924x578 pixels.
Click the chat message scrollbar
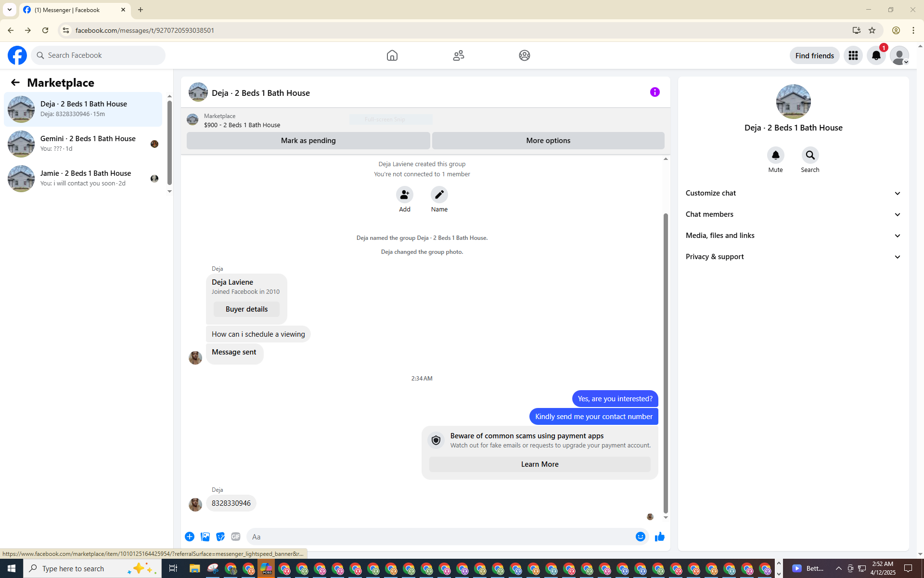666,363
